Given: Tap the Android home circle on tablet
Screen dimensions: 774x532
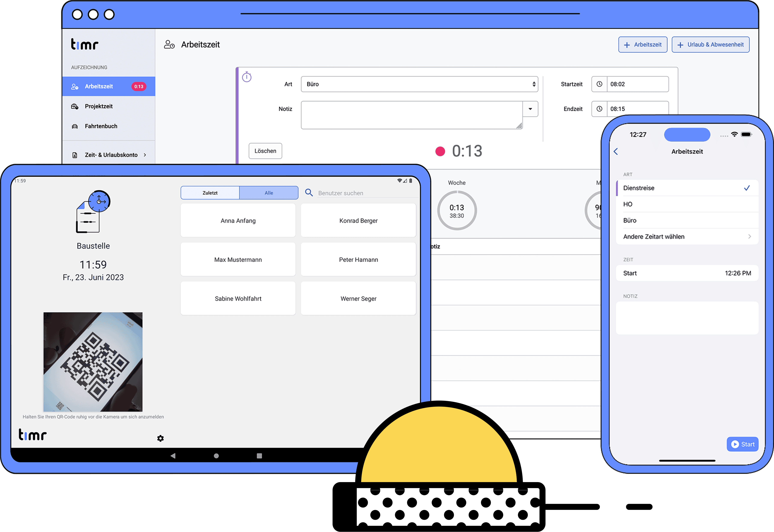Looking at the screenshot, I should (x=216, y=456).
